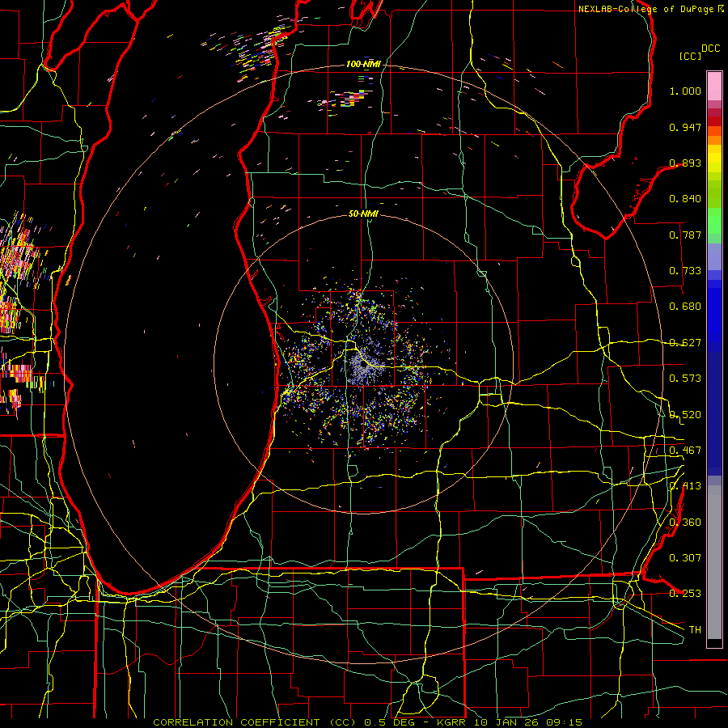Click the 10 JAN 26 09:15 timestamp
The width and height of the screenshot is (728, 728).
pyautogui.click(x=528, y=722)
